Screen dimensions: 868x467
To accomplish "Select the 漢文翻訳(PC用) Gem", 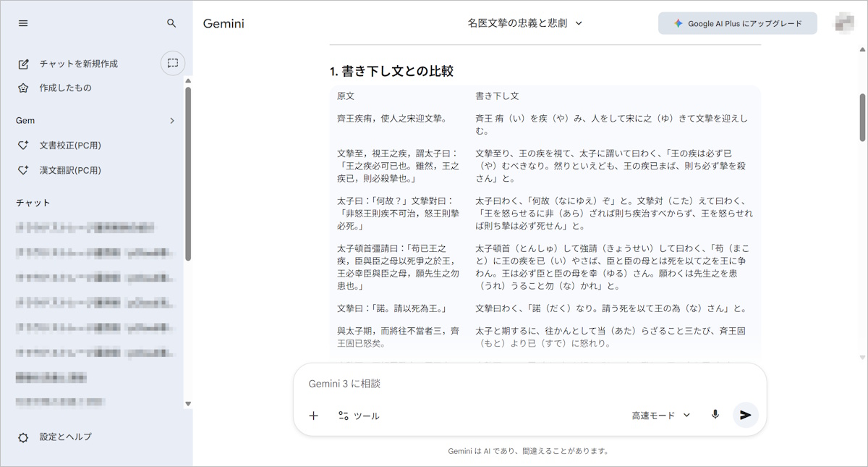I will (69, 170).
